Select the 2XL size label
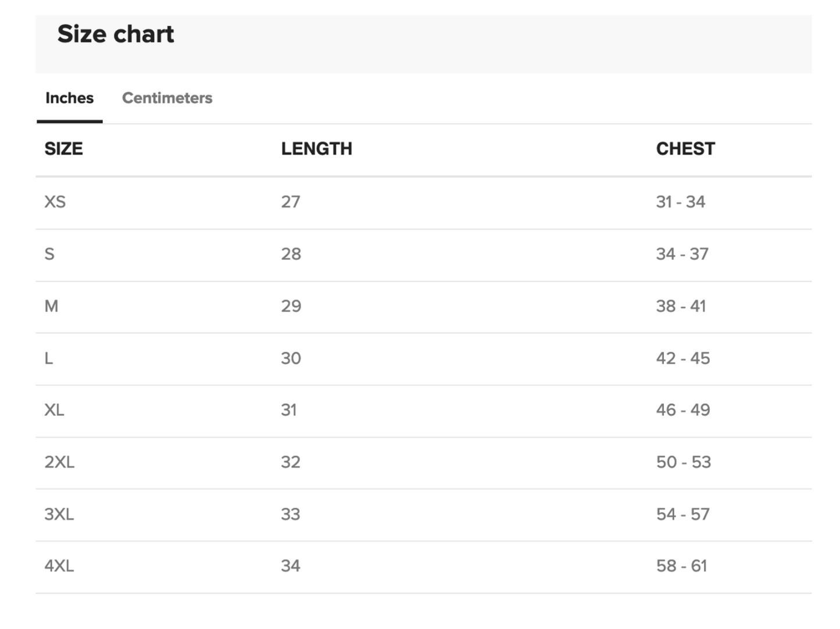Screen dimensions: 840x629 [x=59, y=462]
